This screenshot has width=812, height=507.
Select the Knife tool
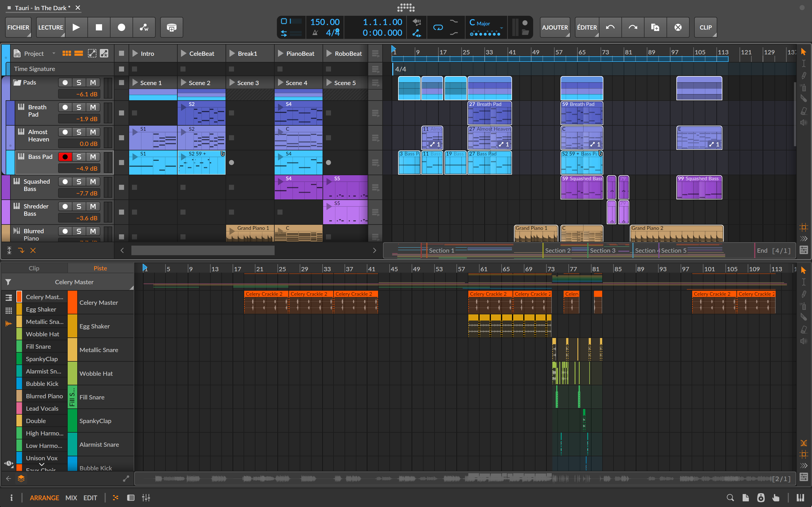(x=804, y=98)
